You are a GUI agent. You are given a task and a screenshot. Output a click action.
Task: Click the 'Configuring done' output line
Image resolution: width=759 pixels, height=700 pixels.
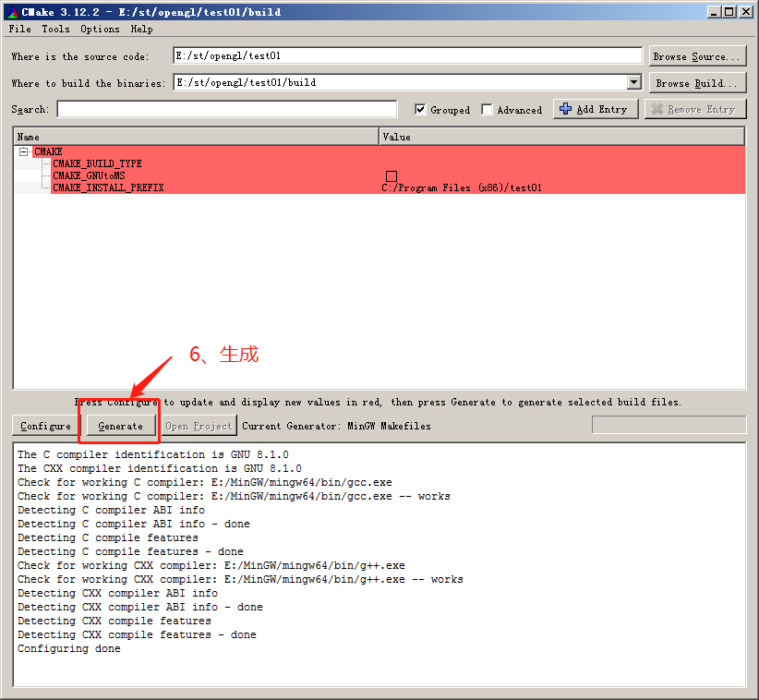pos(68,648)
